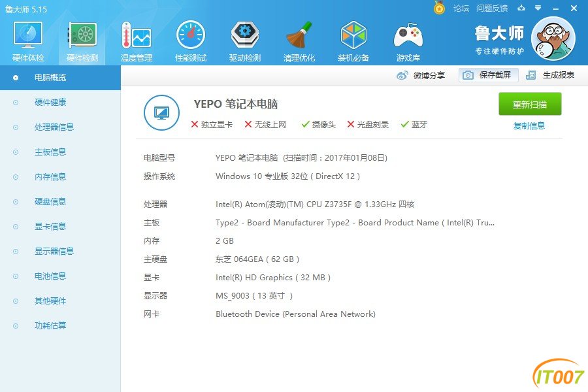Open the title bar dropdown menu arrow

pyautogui.click(x=538, y=8)
